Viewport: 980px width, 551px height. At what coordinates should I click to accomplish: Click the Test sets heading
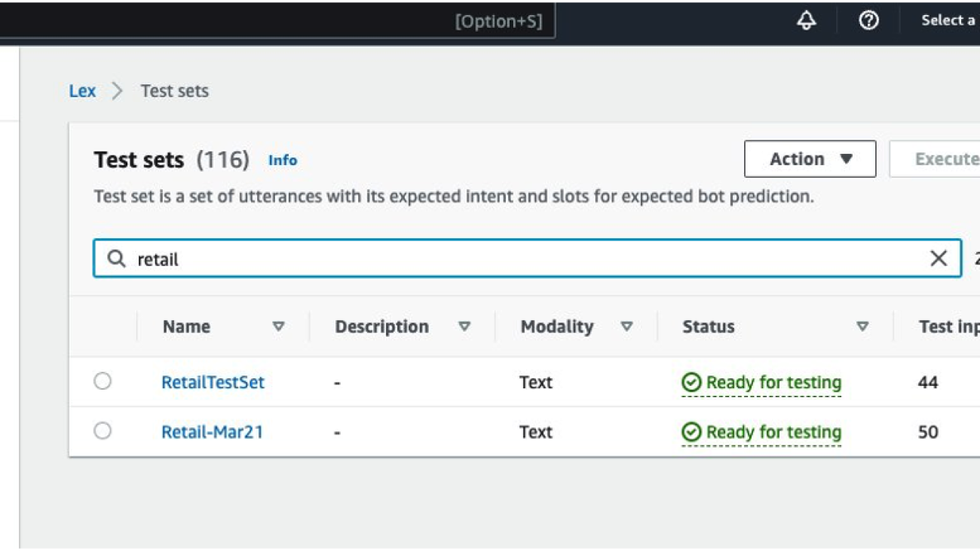139,160
